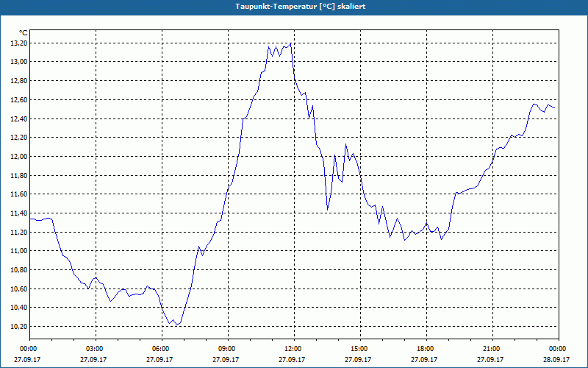Select the 03:00 time axis label
This screenshot has height=368, width=588.
[96, 349]
